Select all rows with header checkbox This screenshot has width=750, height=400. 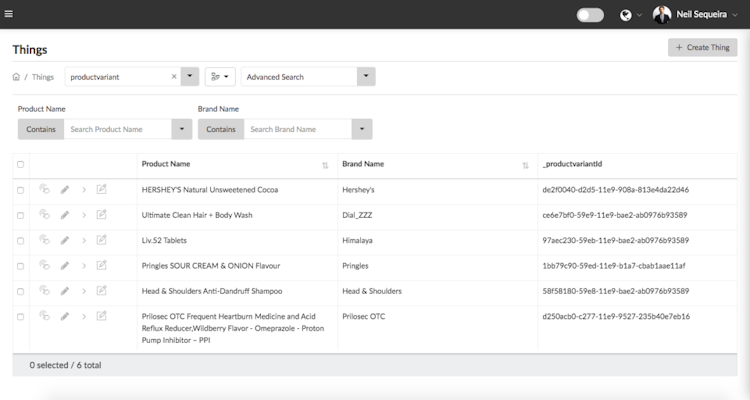click(x=21, y=165)
